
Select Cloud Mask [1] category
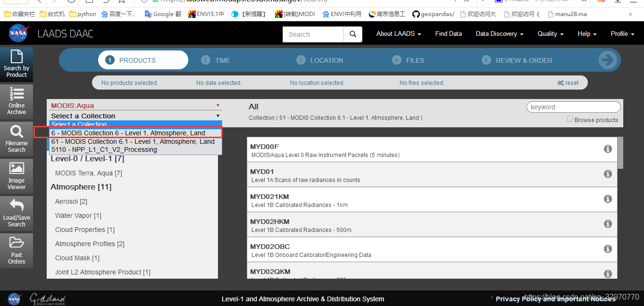[77, 258]
